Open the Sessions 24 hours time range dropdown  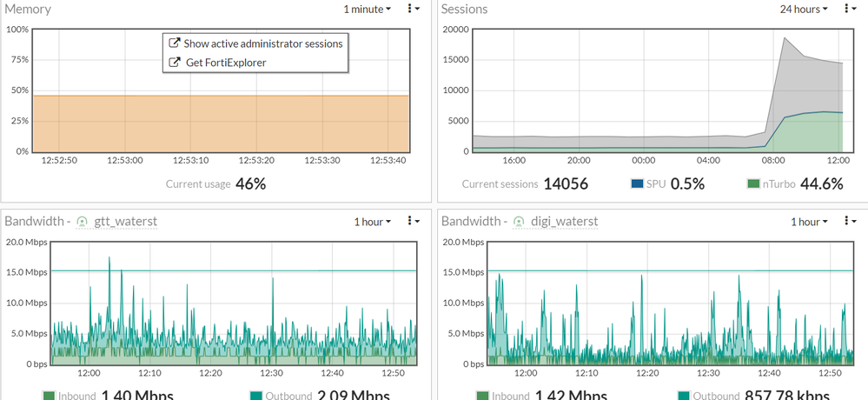804,9
